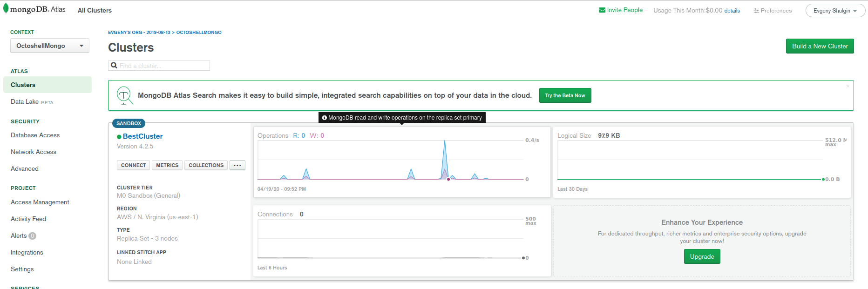Open the Alerts page
Image resolution: width=868 pixels, height=289 pixels.
click(x=19, y=235)
